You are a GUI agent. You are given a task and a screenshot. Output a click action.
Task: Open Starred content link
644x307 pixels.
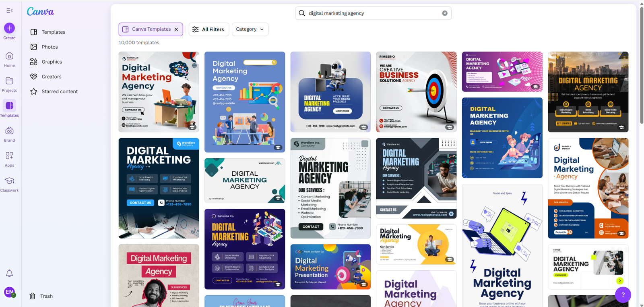click(x=60, y=91)
